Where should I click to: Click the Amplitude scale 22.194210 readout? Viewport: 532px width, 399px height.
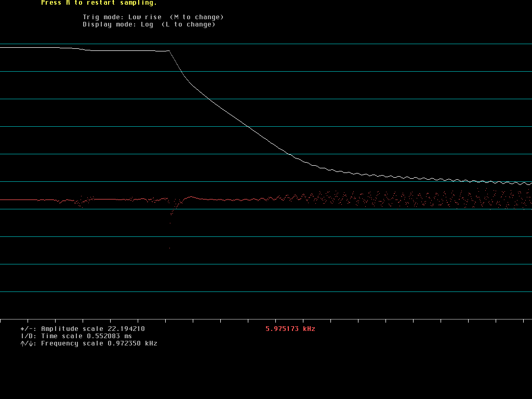83,329
